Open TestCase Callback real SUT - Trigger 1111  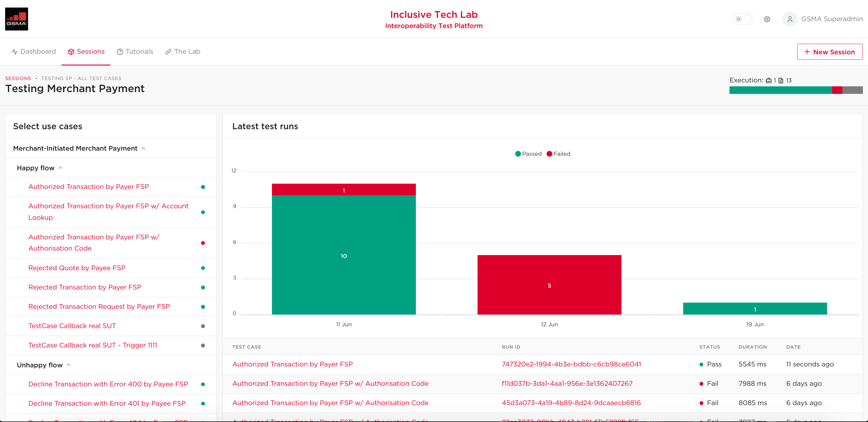tap(93, 345)
